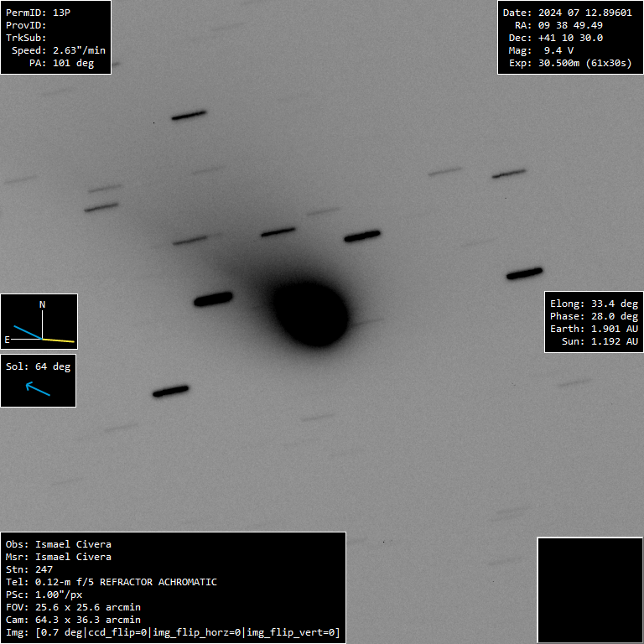This screenshot has width=644, height=644.
Task: Click the dark comet coma nucleus
Action: pos(311,314)
